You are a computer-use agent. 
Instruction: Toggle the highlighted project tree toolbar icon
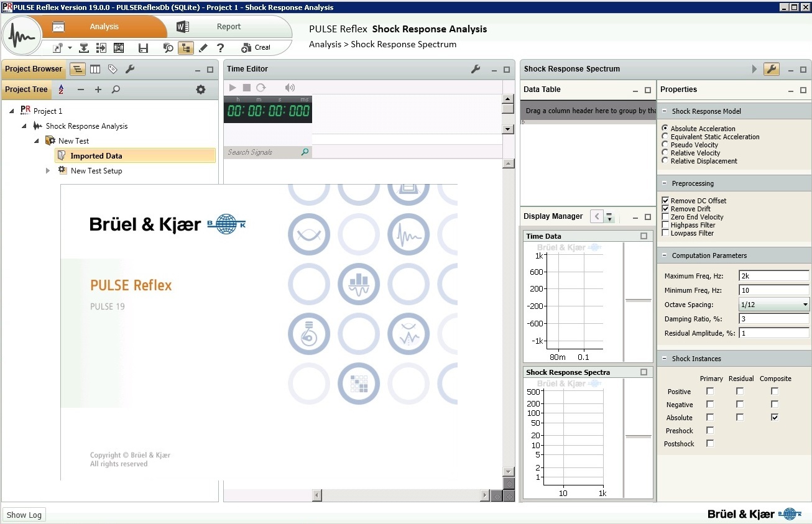click(x=185, y=48)
